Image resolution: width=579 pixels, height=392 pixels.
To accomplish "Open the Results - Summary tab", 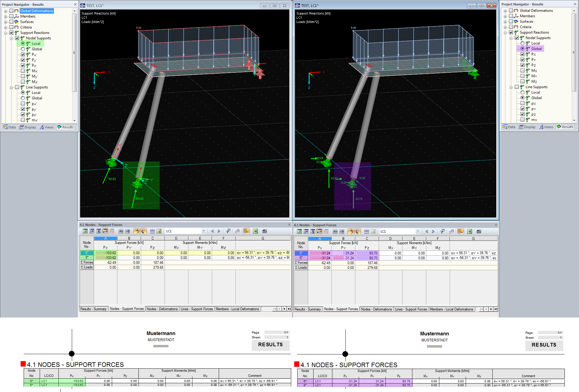I will point(94,309).
